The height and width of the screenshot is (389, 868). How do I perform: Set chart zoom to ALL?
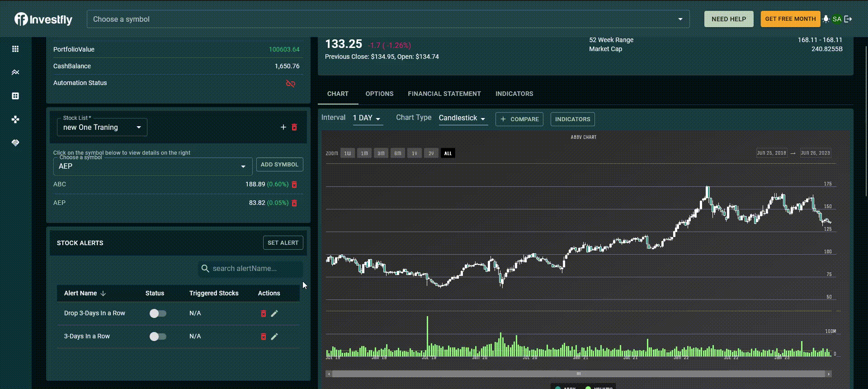coord(448,153)
